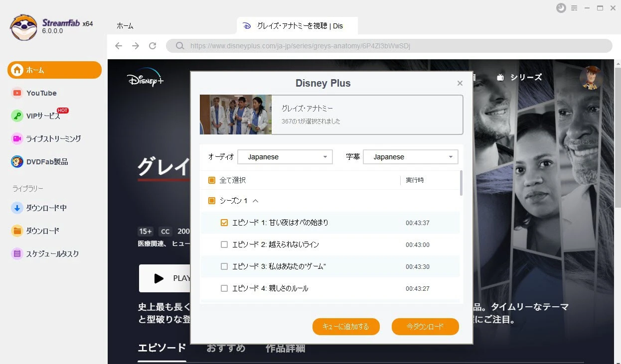Check エピソード 3 checkbox

click(224, 266)
